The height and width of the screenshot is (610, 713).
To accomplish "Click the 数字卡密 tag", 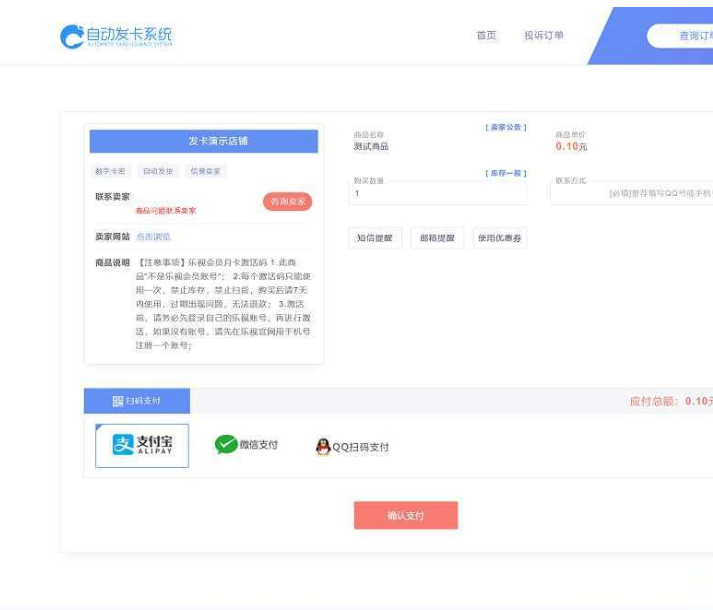I will pyautogui.click(x=110, y=171).
